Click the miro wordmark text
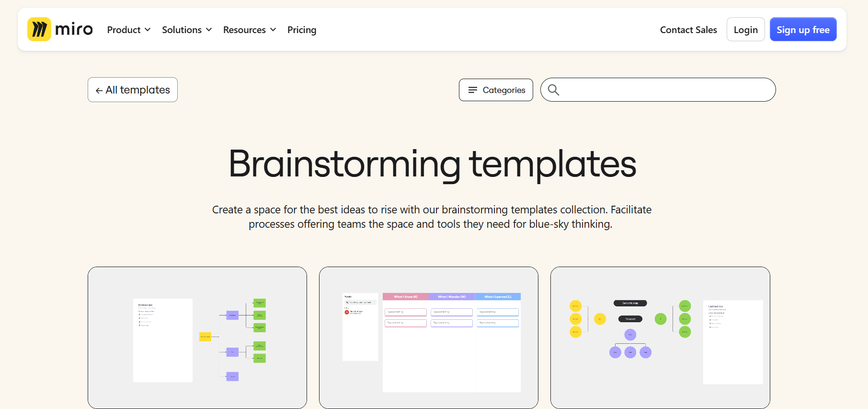The image size is (868, 409). click(74, 30)
